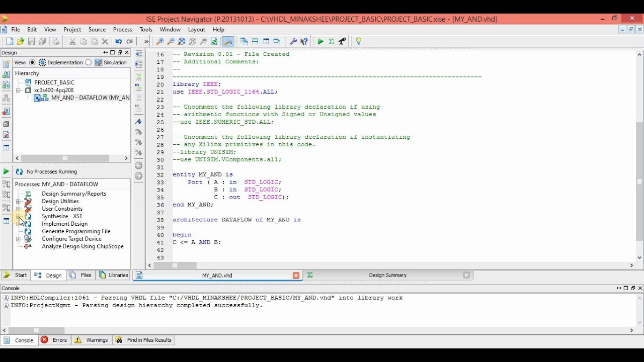
Task: Select MY_AND - DATAFLOW in Hierarchy
Action: point(91,98)
